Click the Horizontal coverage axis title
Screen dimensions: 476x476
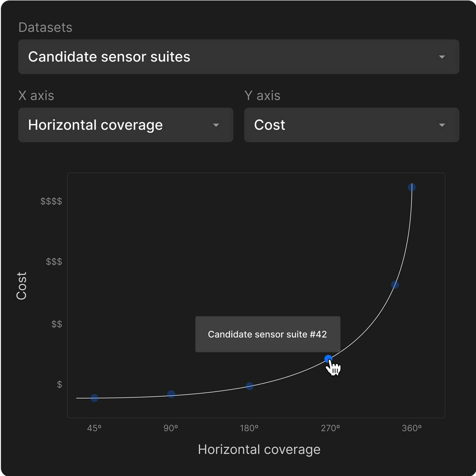[259, 449]
